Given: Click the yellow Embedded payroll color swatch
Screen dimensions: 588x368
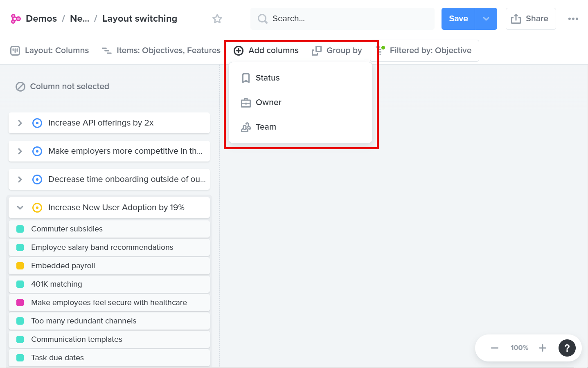Looking at the screenshot, I should coord(20,266).
